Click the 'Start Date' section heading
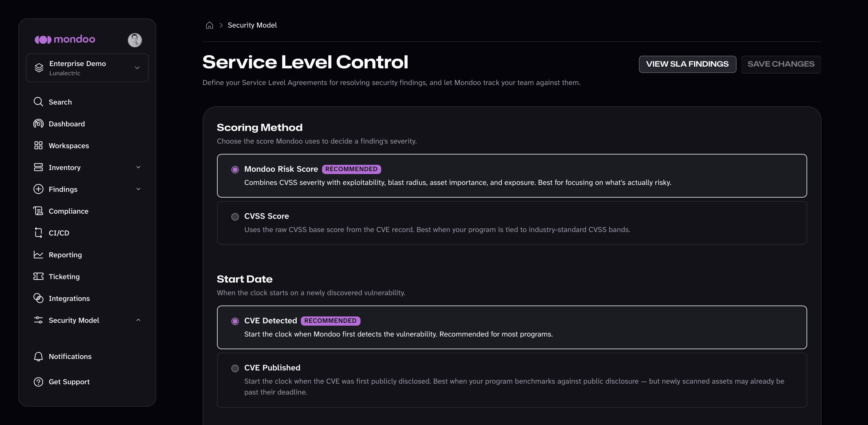The width and height of the screenshot is (868, 425). click(245, 279)
